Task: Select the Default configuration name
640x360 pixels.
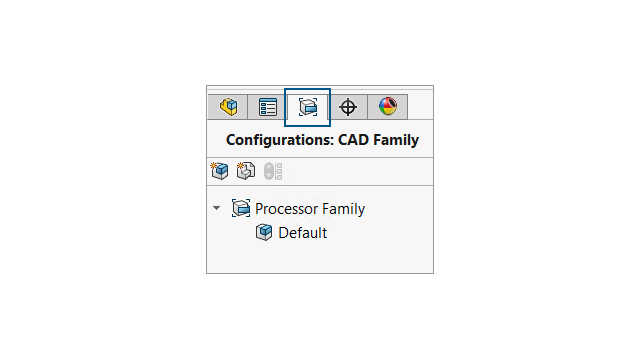Action: click(x=302, y=233)
